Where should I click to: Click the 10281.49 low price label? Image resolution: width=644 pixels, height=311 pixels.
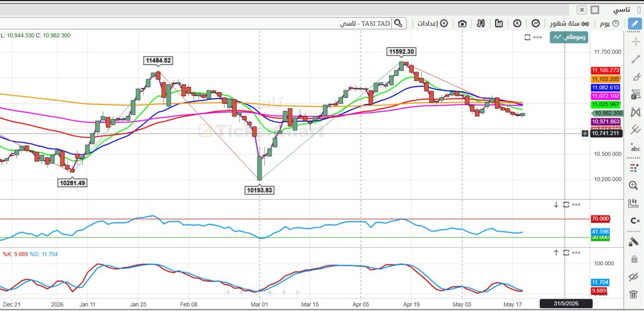tap(72, 182)
